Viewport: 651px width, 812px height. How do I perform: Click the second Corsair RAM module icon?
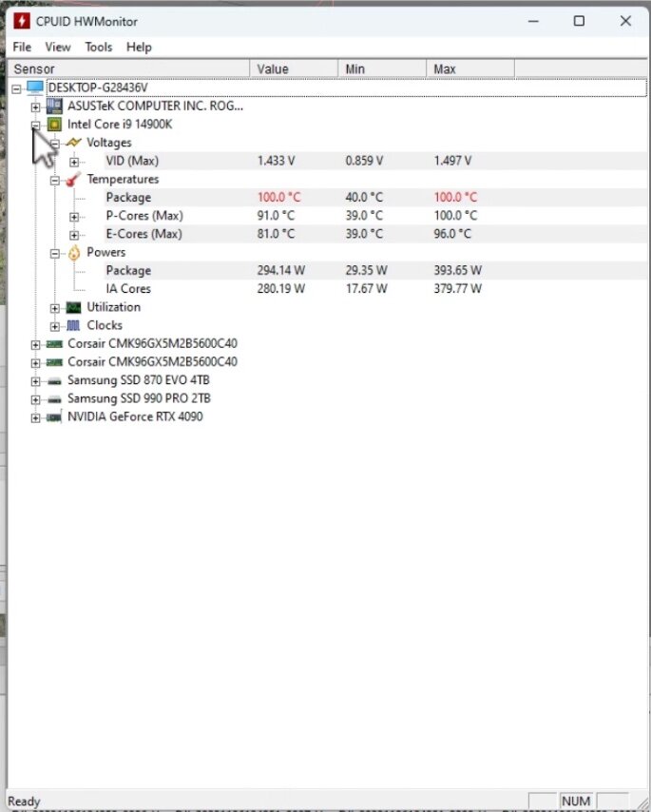coord(54,362)
